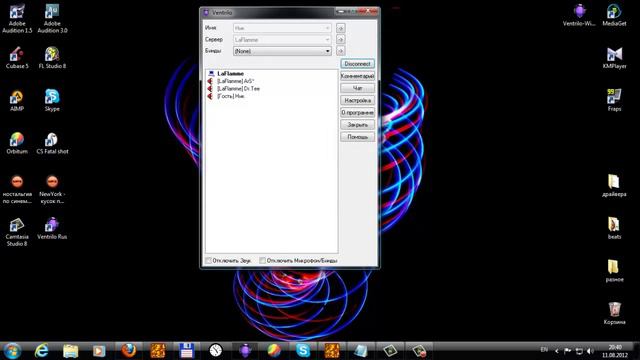Show hidden tray icons arrow
This screenshot has width=640, height=360.
(x=557, y=351)
